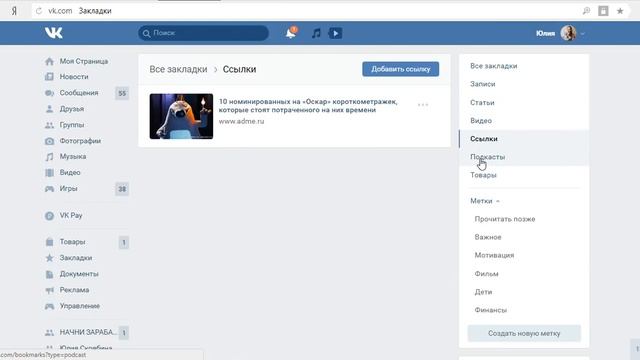Open the three-dots menu of the link

[x=423, y=105]
